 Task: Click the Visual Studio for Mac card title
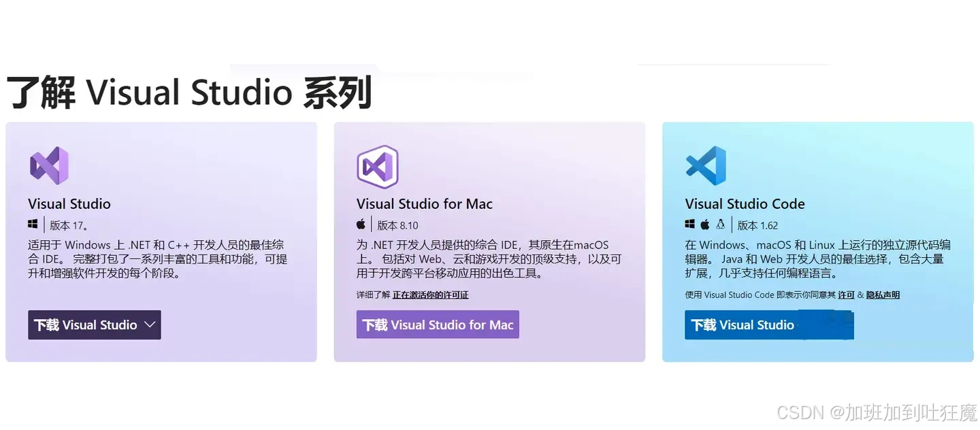coord(425,204)
